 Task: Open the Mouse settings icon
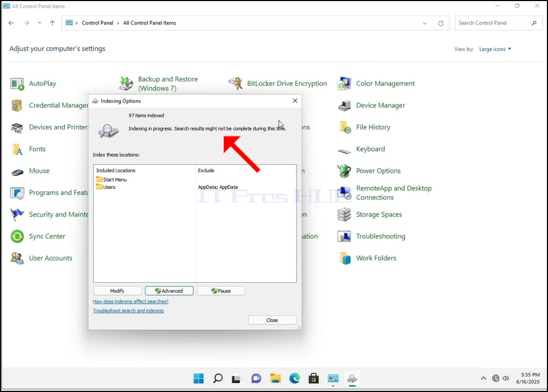pos(17,171)
